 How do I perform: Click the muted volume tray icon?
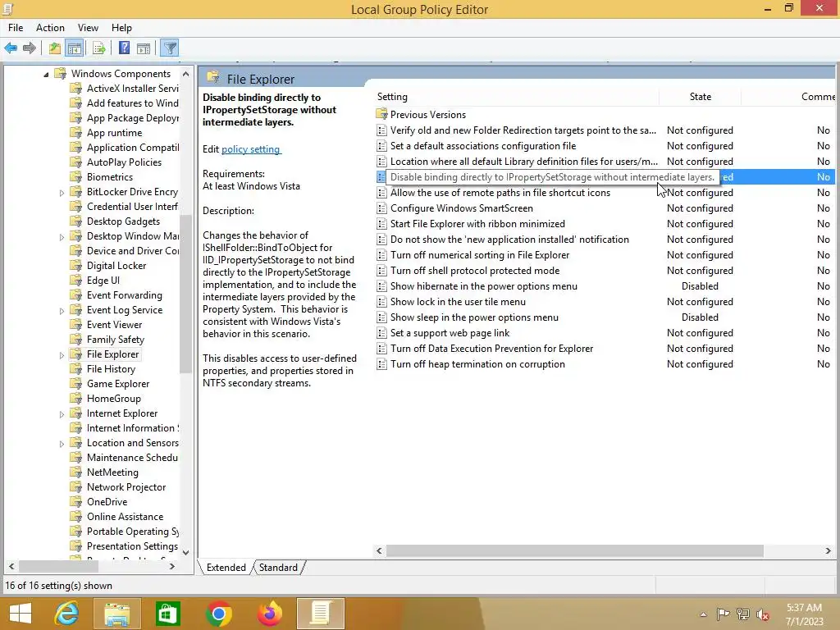762,614
